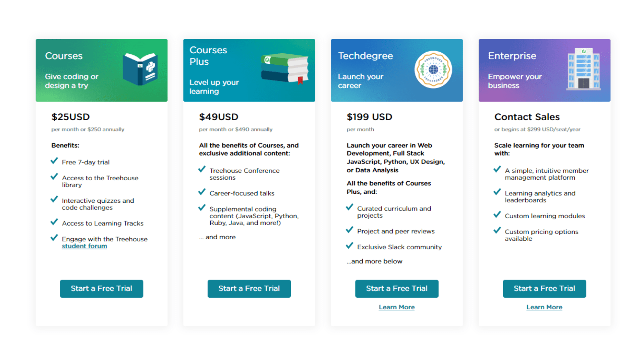This screenshot has height=362, width=644.
Task: Click the office building icon on Enterprise card
Action: point(584,69)
